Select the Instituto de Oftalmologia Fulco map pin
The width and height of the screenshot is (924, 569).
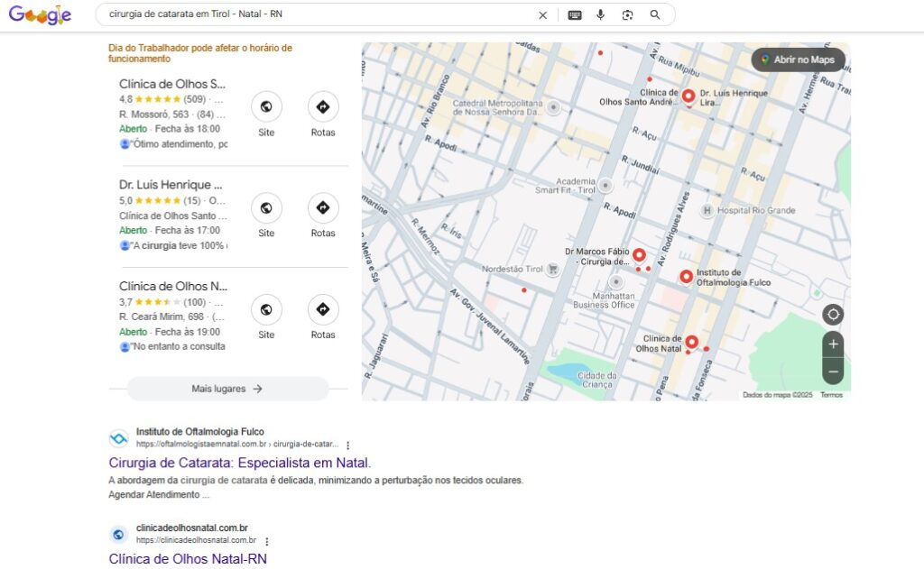point(686,276)
